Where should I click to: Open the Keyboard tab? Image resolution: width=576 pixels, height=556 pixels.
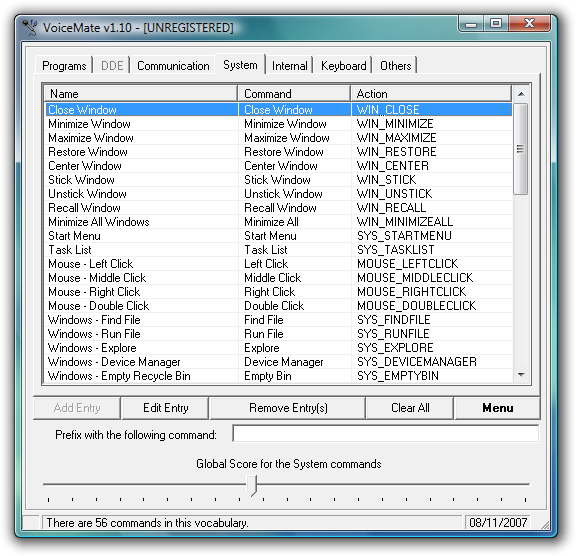pyautogui.click(x=343, y=66)
